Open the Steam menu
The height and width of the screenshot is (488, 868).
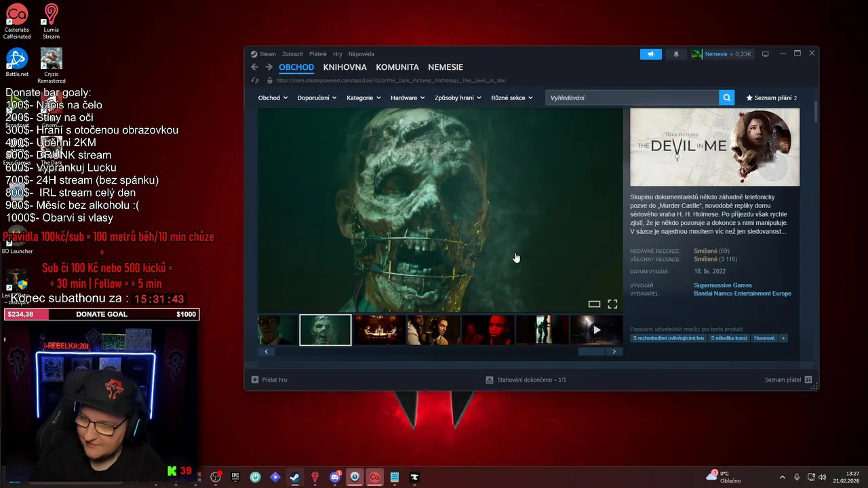pyautogui.click(x=268, y=54)
